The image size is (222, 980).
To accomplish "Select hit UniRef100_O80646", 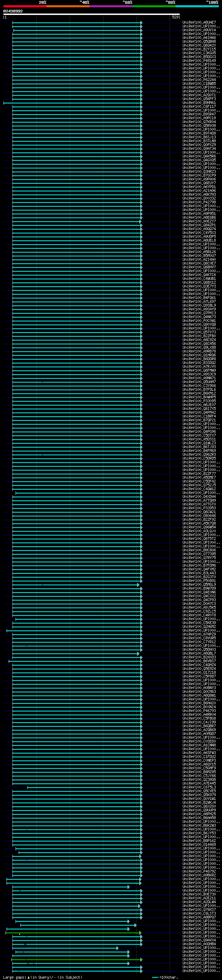I will click(199, 516).
